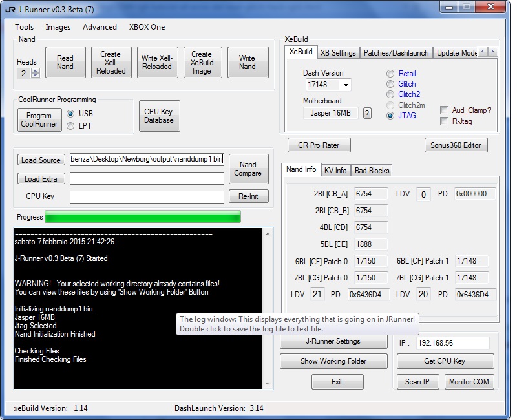The height and width of the screenshot is (420, 517).
Task: Open the CPU Key Database
Action: (x=159, y=116)
